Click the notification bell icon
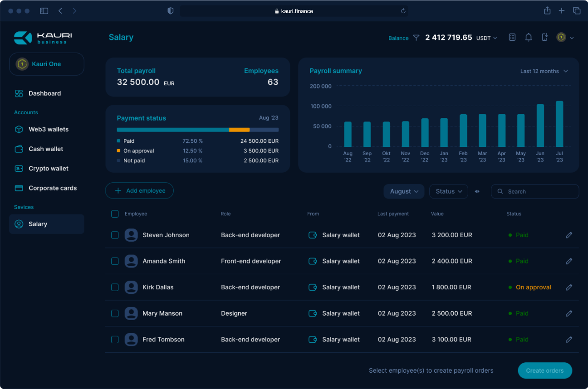 (x=529, y=38)
